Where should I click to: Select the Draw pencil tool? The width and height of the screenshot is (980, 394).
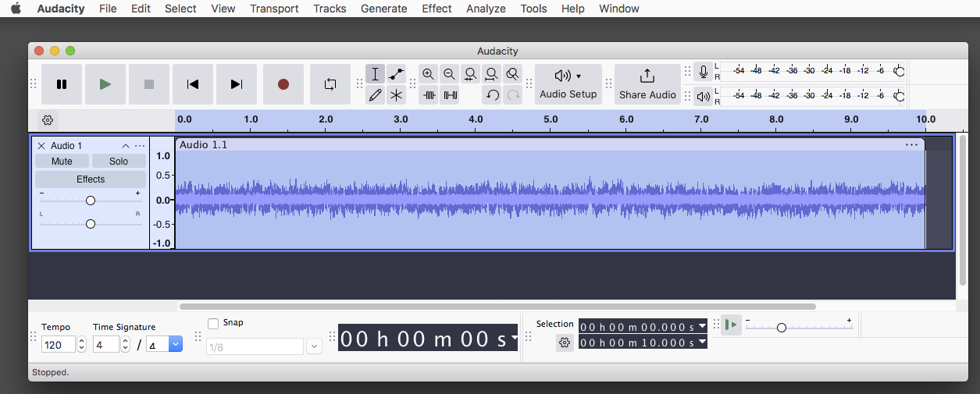(375, 95)
